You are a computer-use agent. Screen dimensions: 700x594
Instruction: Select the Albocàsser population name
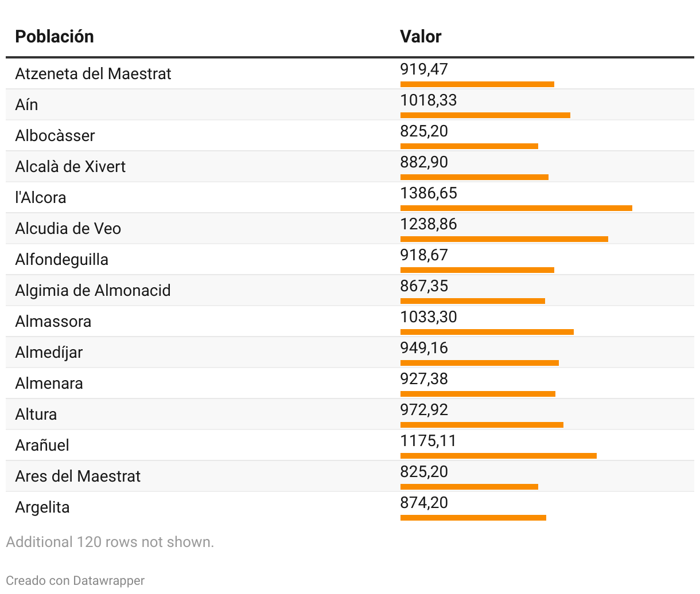pyautogui.click(x=55, y=136)
